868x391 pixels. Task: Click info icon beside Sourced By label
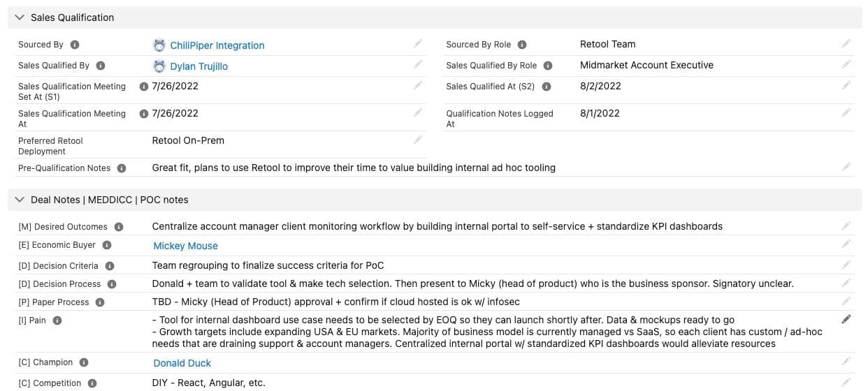point(75,45)
